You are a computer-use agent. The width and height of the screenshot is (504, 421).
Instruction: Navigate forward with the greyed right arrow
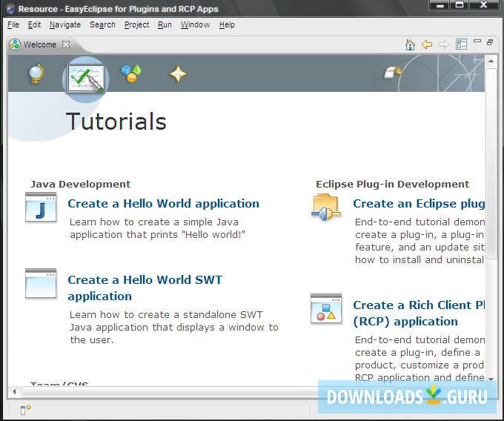tap(444, 44)
